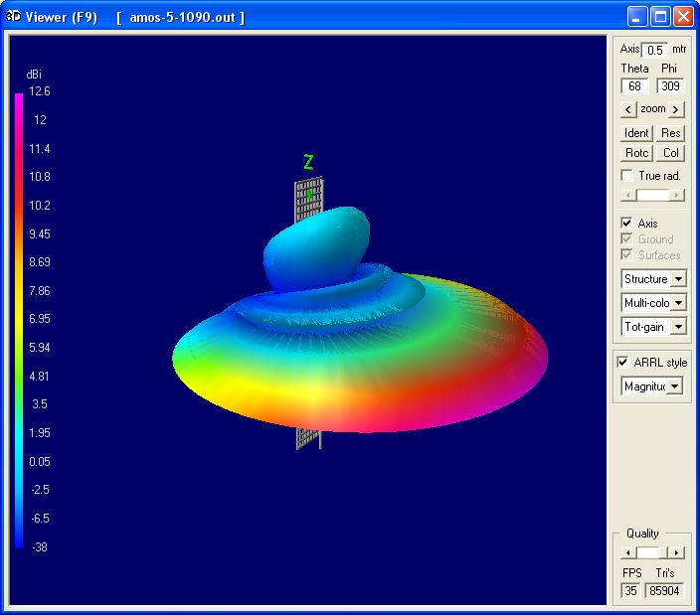This screenshot has width=700, height=615.
Task: Toggle the ARRL style checkbox
Action: (x=623, y=363)
